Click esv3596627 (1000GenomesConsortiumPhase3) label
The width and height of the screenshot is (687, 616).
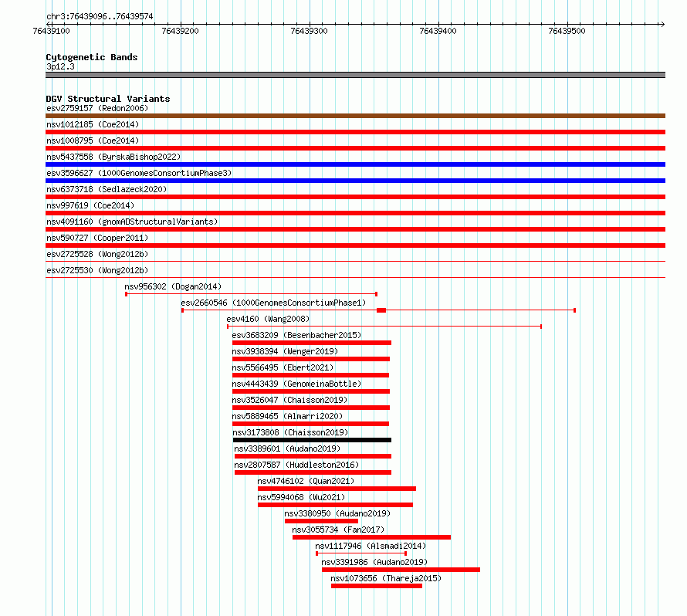(x=139, y=173)
